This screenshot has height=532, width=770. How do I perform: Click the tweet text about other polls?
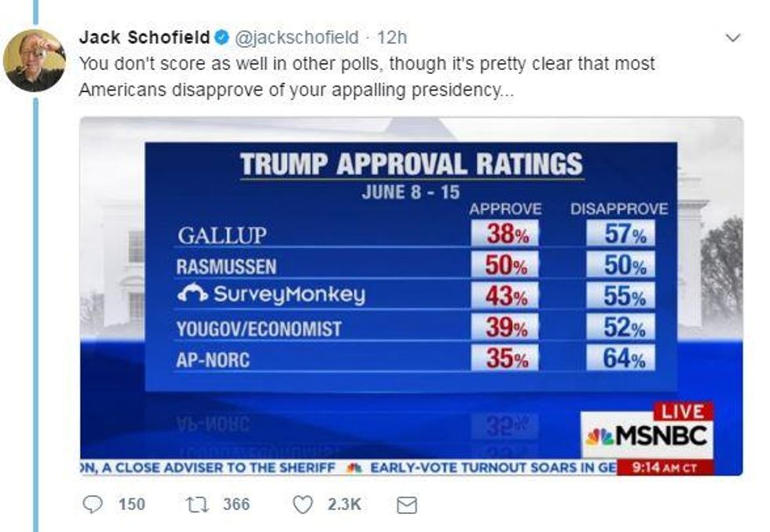(366, 75)
